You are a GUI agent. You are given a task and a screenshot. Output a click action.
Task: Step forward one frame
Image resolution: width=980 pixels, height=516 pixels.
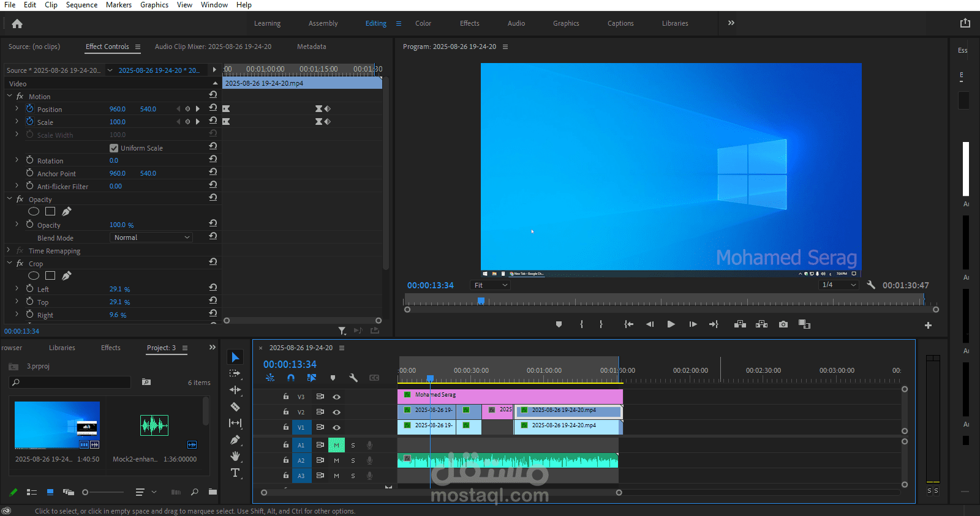[x=693, y=324]
